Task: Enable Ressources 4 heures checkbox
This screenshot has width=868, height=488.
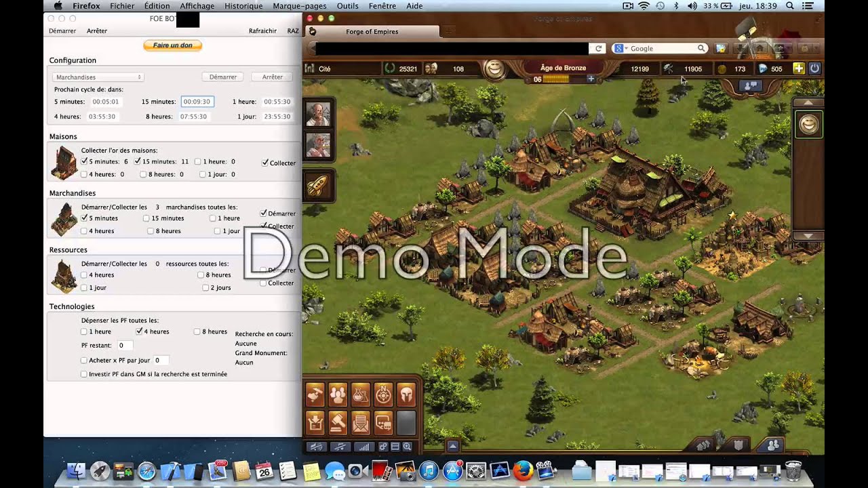Action: (x=84, y=274)
